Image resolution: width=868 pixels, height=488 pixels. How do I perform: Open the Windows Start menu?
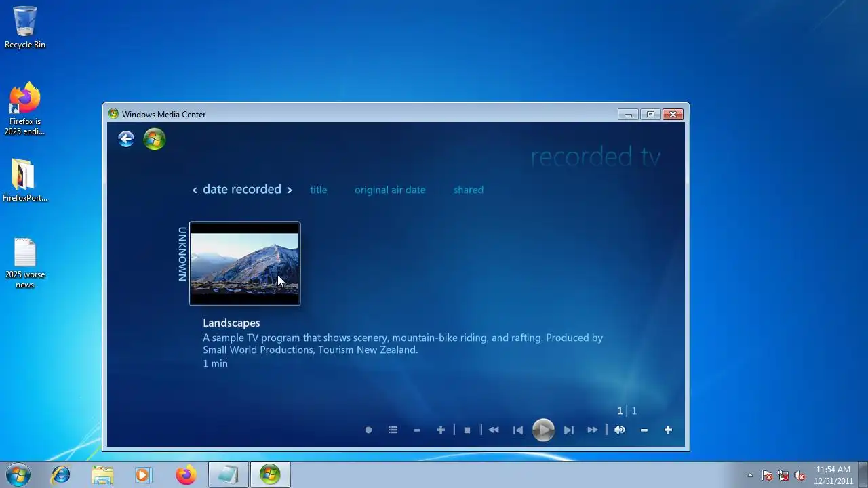18,475
